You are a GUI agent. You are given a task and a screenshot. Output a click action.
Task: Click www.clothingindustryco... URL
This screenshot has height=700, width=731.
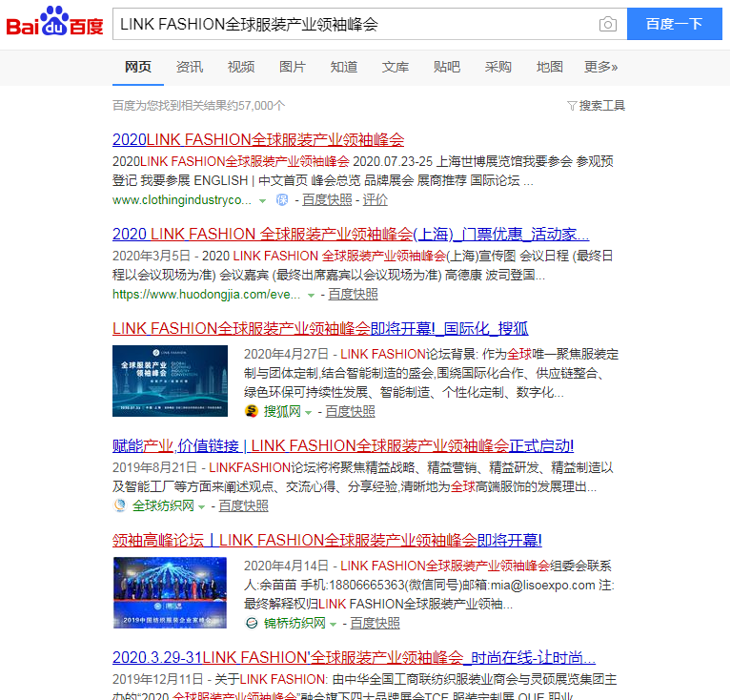coord(182,200)
